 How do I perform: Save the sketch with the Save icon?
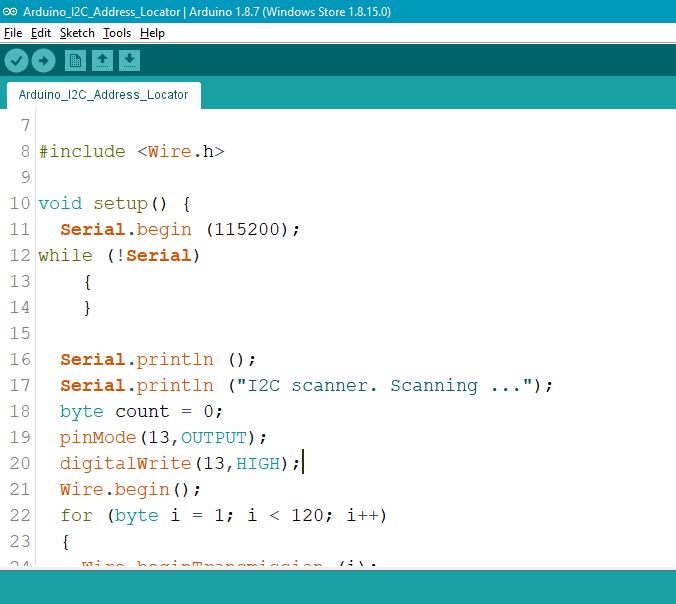pyautogui.click(x=129, y=60)
